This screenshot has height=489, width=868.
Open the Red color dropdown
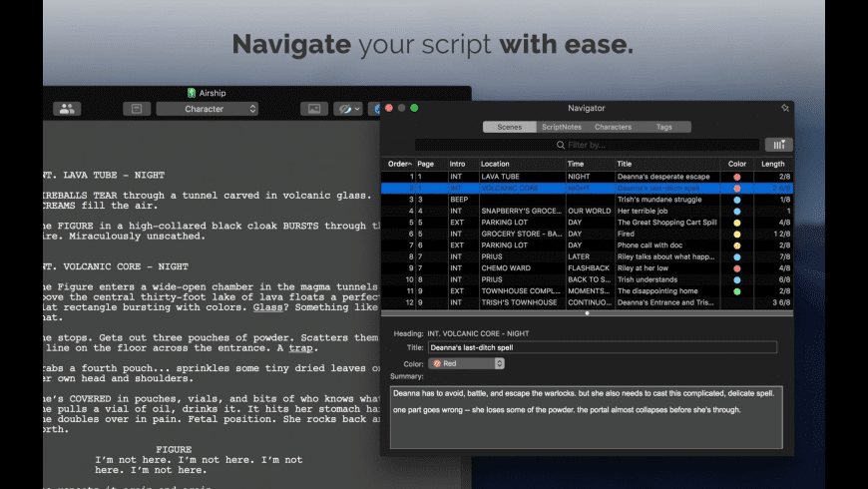pos(466,364)
